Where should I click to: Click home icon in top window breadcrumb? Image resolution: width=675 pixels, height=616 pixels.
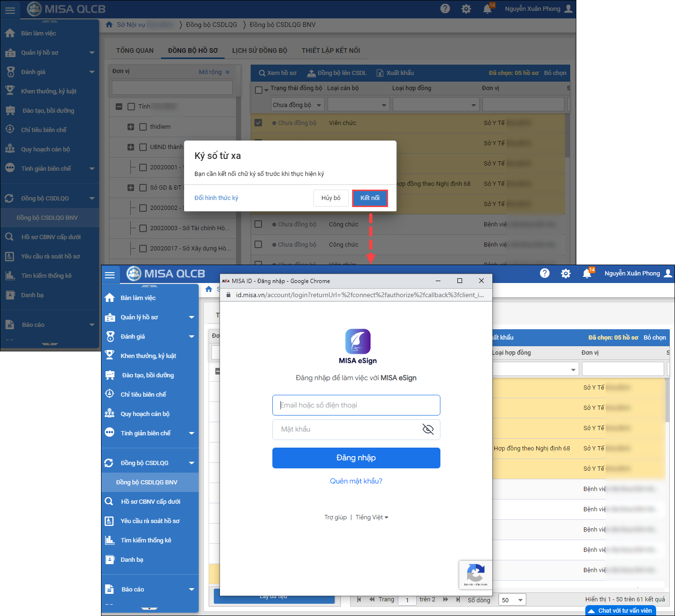(x=109, y=25)
